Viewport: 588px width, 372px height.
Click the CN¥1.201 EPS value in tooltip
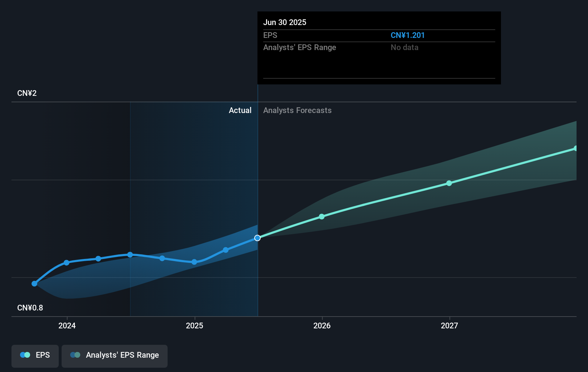408,35
